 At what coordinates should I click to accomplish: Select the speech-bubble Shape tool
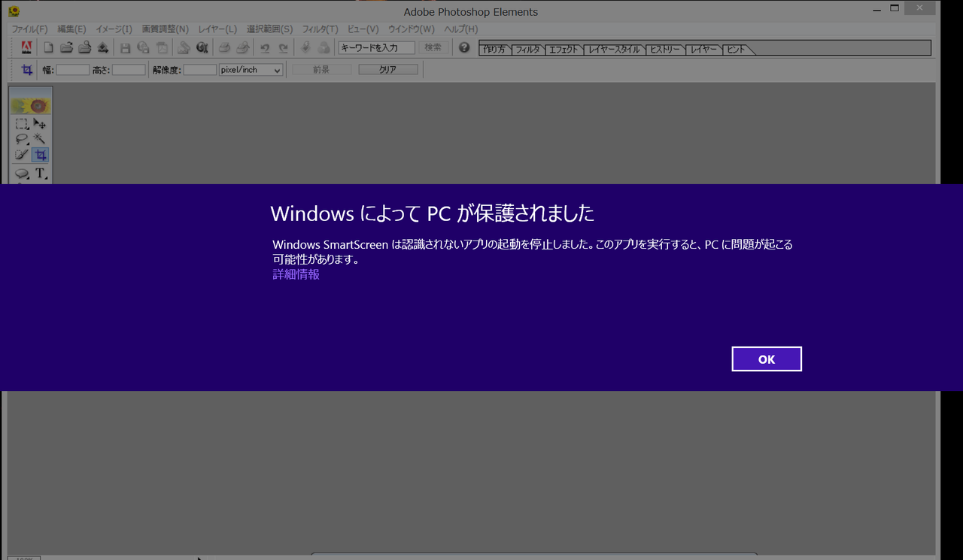coord(22,174)
